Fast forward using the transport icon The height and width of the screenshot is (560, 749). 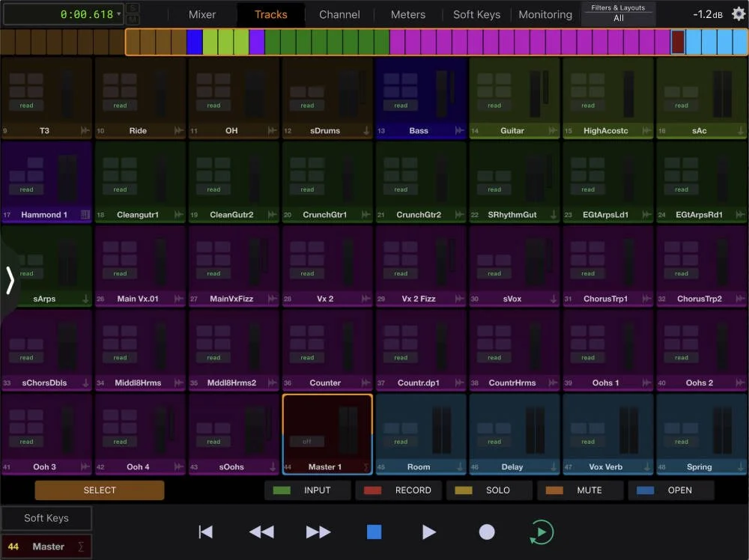pos(318,532)
